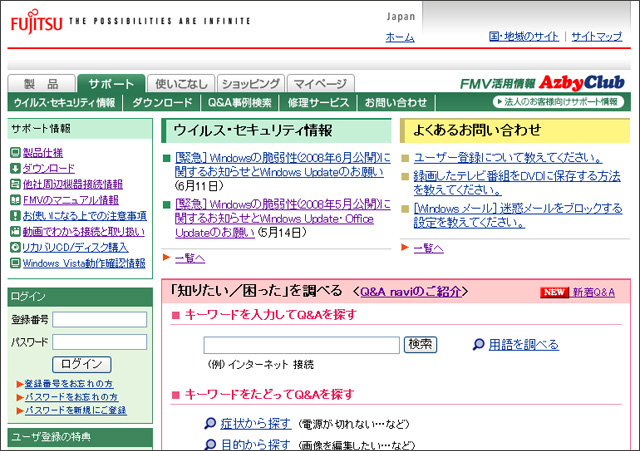Open the 2008年5月公開 Windows vulnerability notice
This screenshot has height=451, width=640.
[282, 218]
